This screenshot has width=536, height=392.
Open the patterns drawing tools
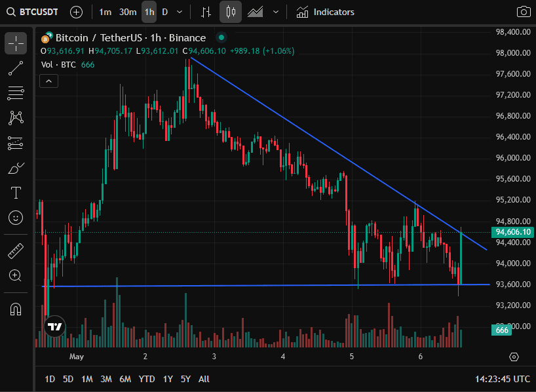click(16, 118)
